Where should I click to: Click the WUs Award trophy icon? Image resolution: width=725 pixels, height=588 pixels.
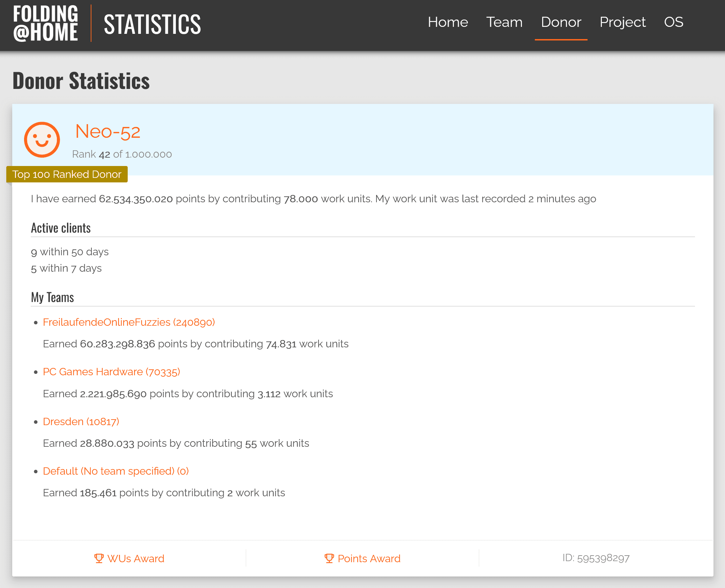(99, 558)
